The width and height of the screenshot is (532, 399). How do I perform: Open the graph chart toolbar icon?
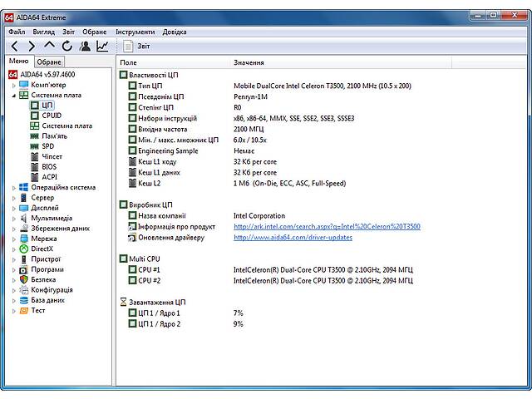pos(102,47)
